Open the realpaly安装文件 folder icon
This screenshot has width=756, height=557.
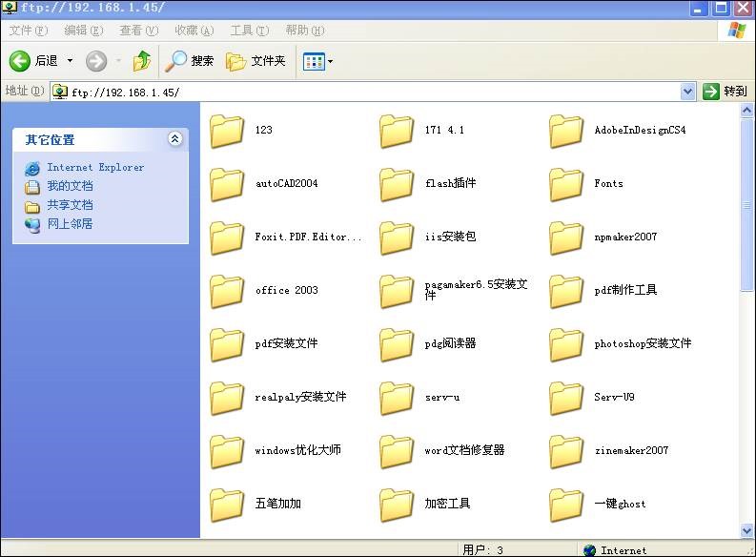point(227,398)
